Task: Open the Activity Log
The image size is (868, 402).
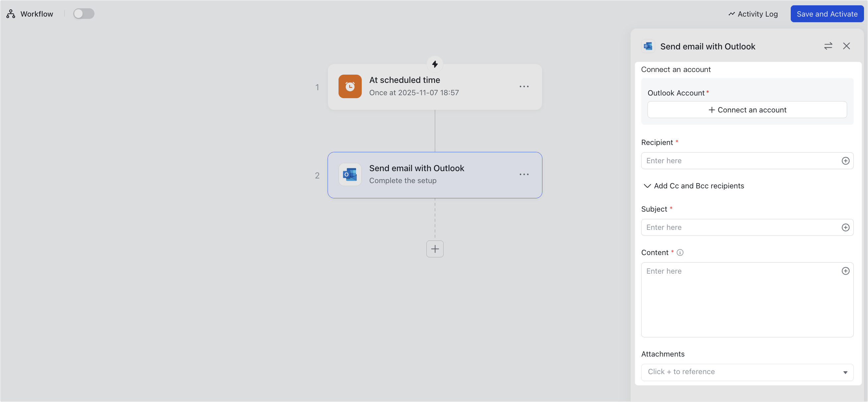Action: (753, 14)
